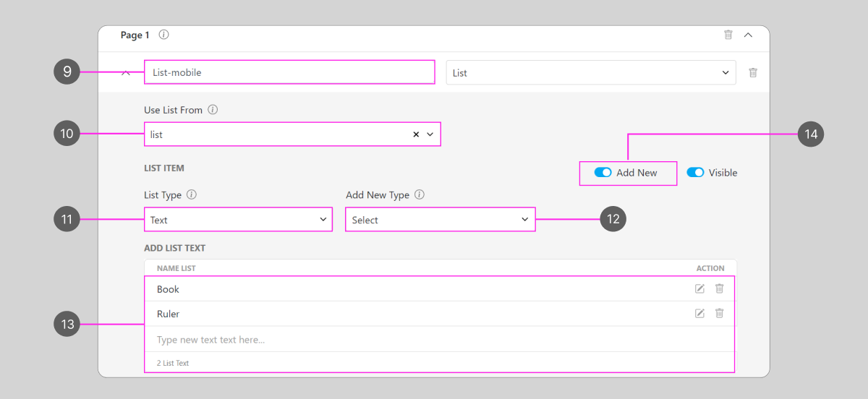The height and width of the screenshot is (399, 868).
Task: Click the info icon beside Add New Type
Action: pyautogui.click(x=420, y=195)
